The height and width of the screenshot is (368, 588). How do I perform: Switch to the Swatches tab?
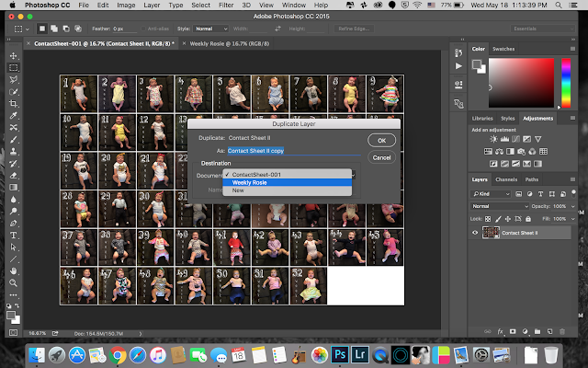[x=503, y=49]
